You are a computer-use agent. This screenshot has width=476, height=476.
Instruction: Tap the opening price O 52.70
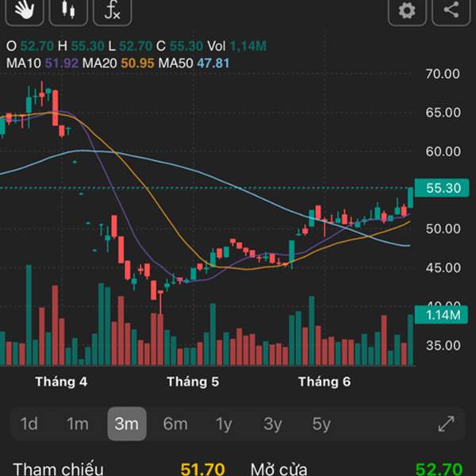tap(30, 46)
